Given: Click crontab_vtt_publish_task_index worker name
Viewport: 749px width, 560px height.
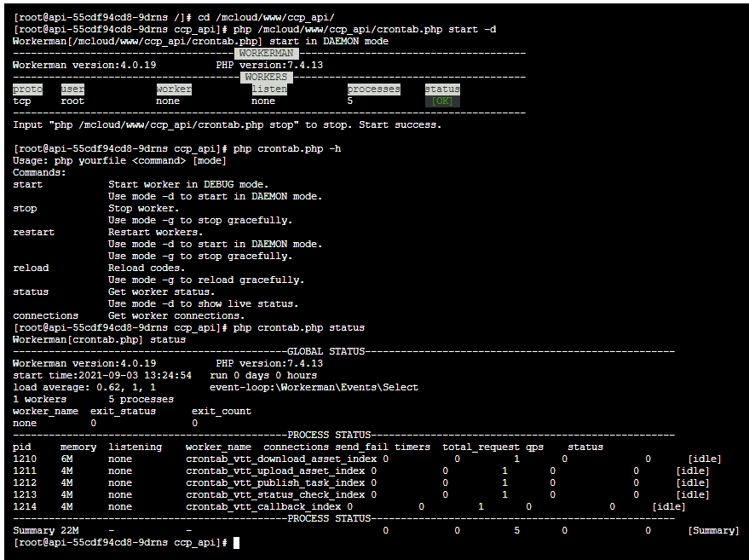Looking at the screenshot, I should (275, 482).
